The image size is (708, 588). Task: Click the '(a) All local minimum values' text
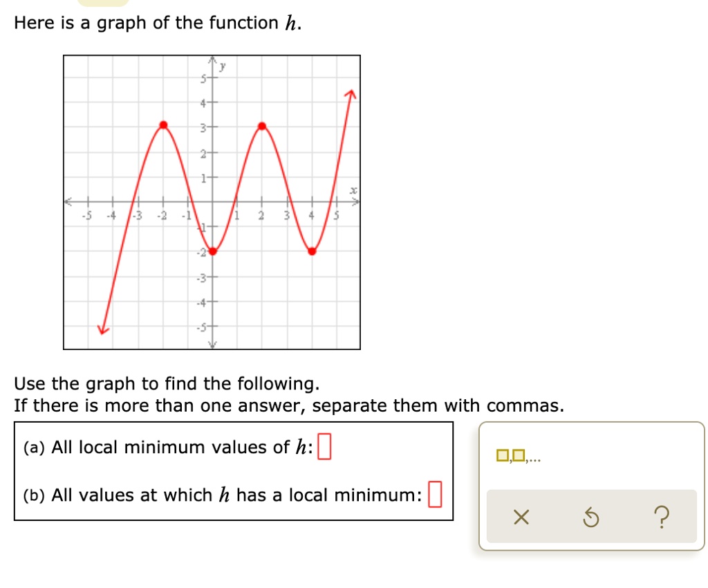click(x=168, y=447)
